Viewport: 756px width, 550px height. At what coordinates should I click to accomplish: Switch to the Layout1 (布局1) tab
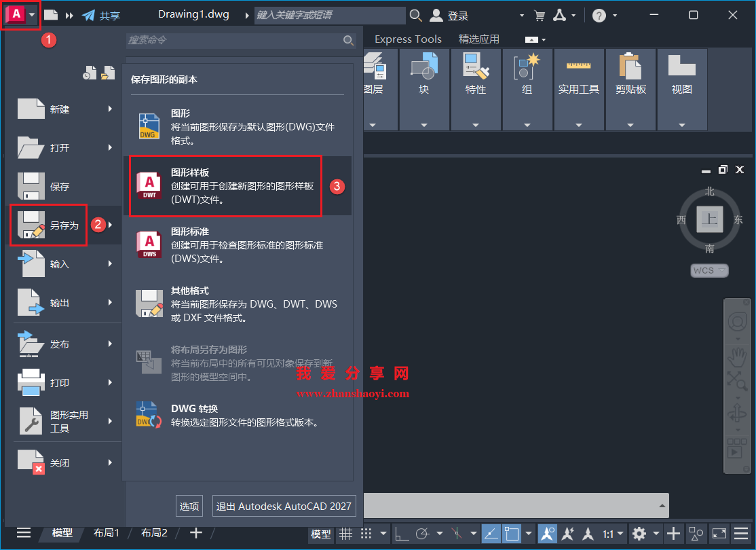point(106,532)
